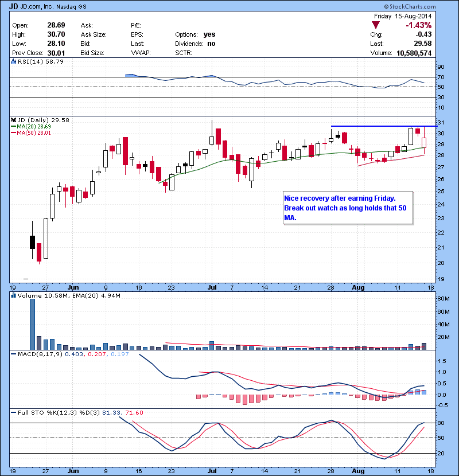Click the Dividends value no

coord(211,44)
